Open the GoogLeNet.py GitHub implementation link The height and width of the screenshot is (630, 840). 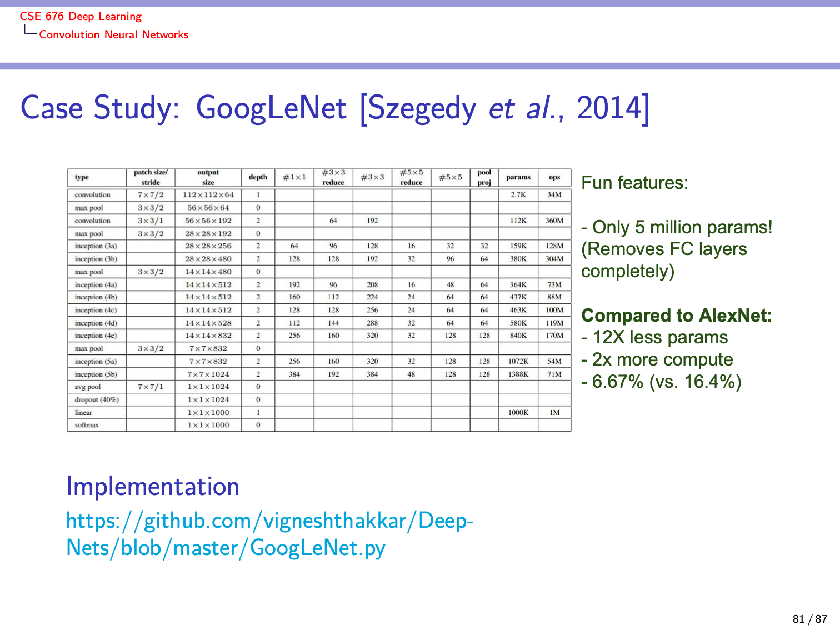269,534
